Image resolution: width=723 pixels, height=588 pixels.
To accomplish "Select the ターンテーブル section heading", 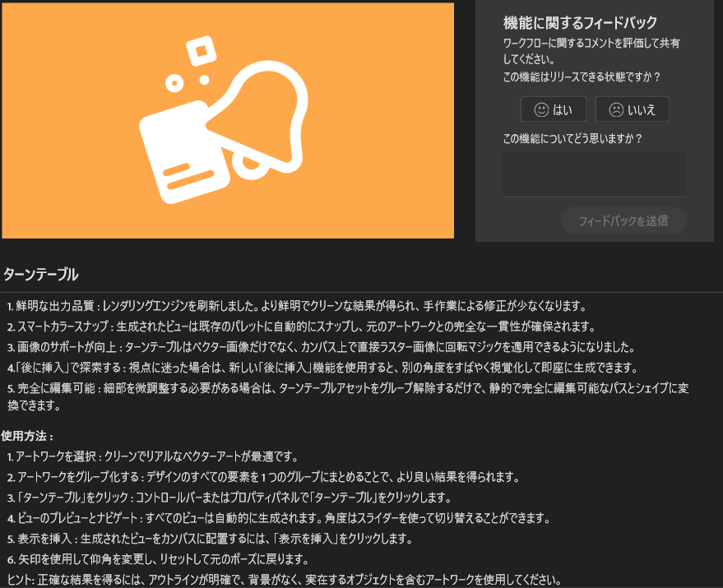I will click(41, 273).
